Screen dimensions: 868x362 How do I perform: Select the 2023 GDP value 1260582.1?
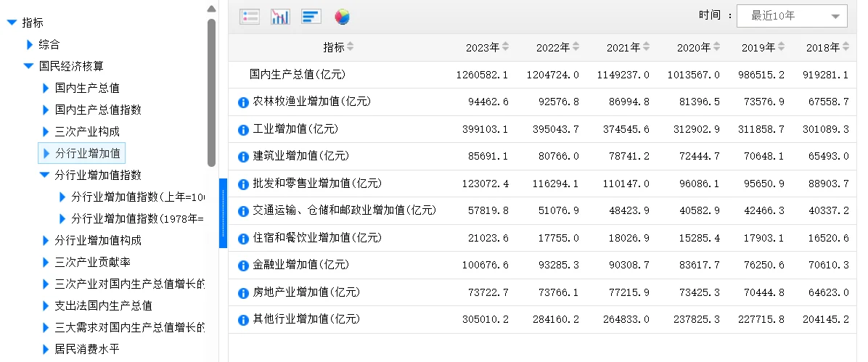pyautogui.click(x=482, y=75)
